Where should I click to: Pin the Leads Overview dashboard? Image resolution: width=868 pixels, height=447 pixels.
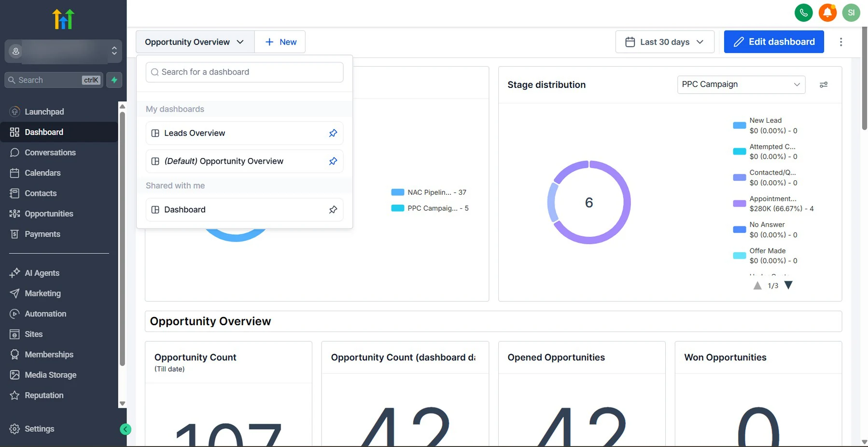pos(333,133)
